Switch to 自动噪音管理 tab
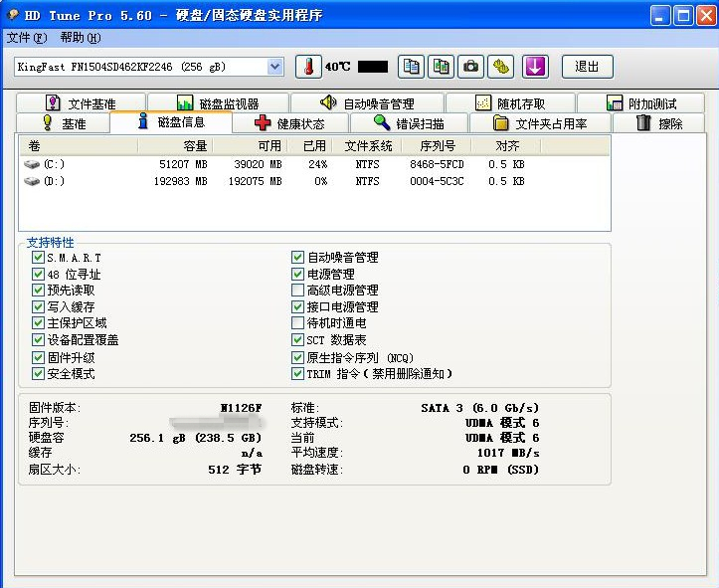Screen dimensions: 719x588 pos(367,103)
